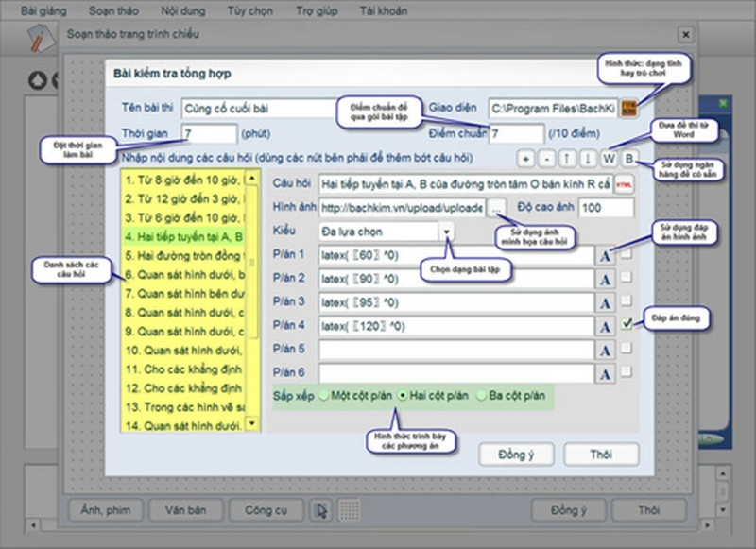The image size is (756, 549).
Task: Move question down with the down arrow button
Action: 588,159
